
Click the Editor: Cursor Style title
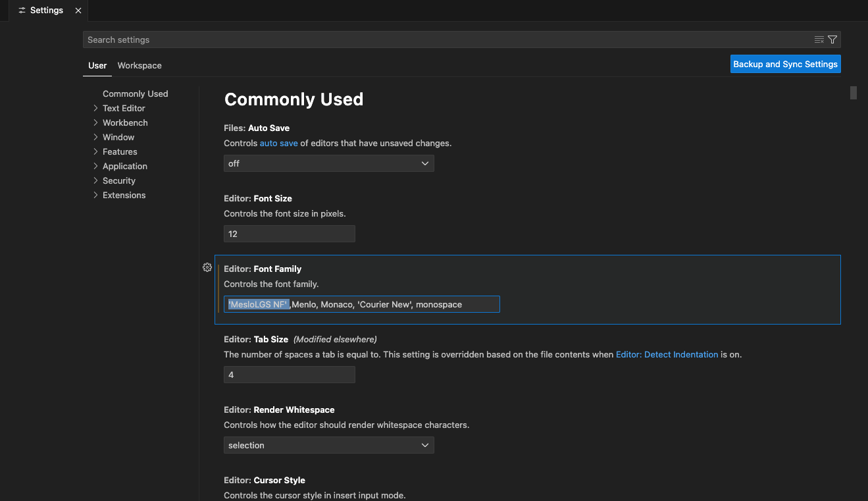265,480
